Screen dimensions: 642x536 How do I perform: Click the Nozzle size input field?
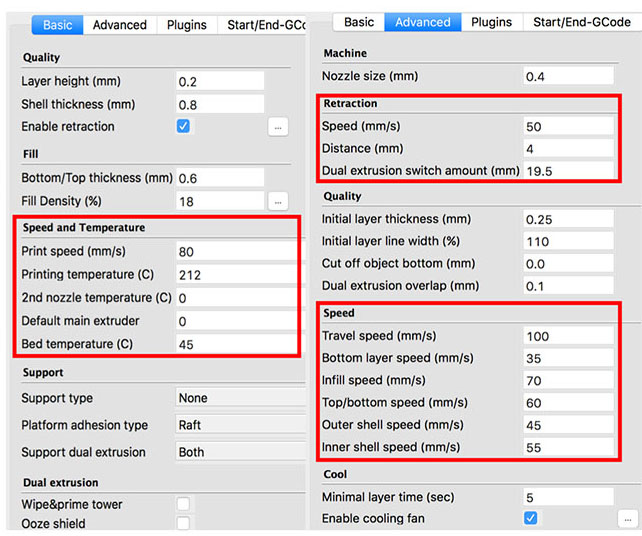pyautogui.click(x=568, y=76)
